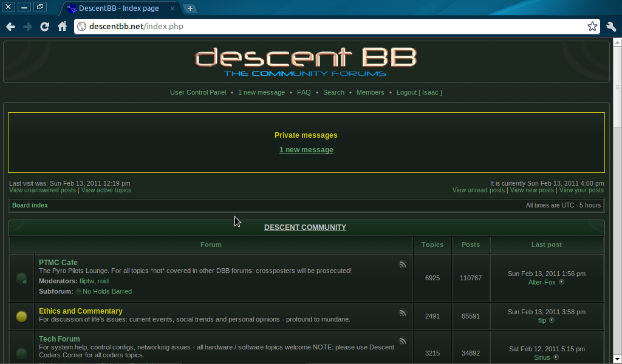
Task: Click scrollbar up arrow
Action: [617, 42]
